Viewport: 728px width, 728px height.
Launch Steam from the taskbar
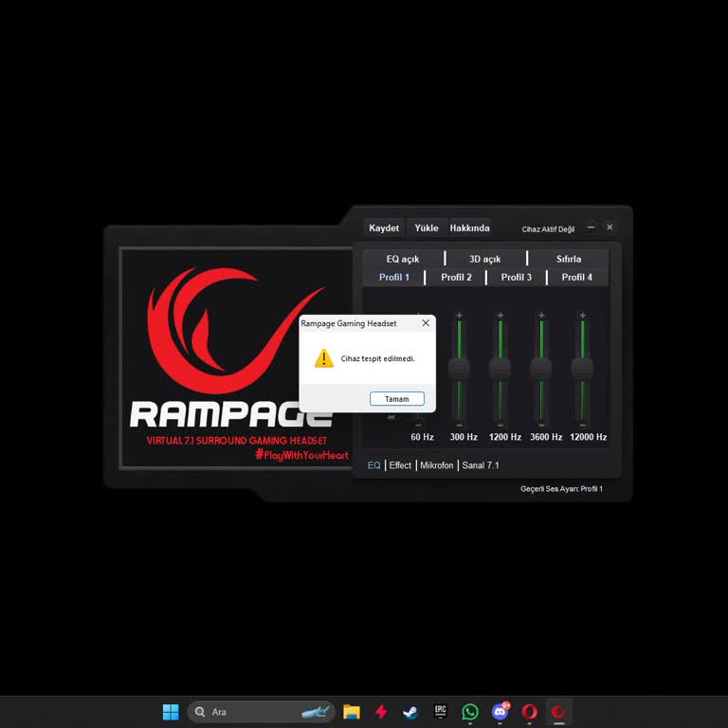click(x=410, y=711)
